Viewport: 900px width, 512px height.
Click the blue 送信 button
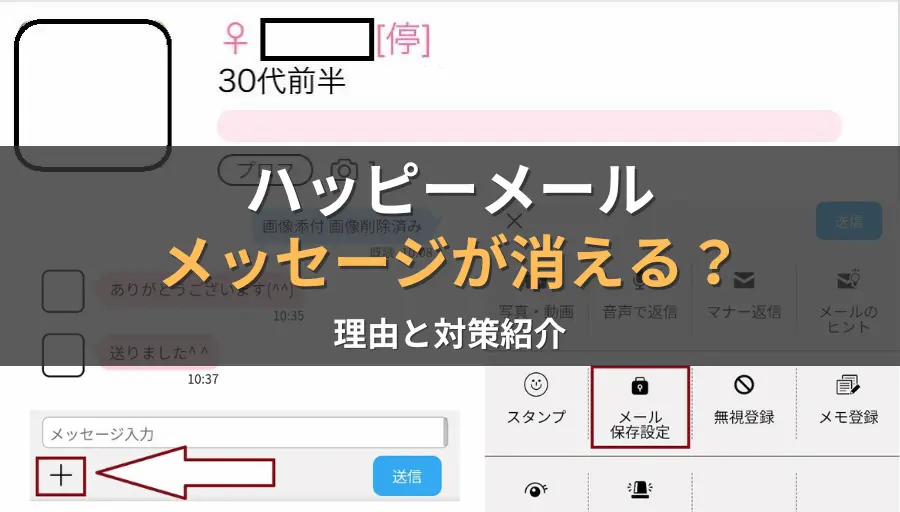pos(407,476)
